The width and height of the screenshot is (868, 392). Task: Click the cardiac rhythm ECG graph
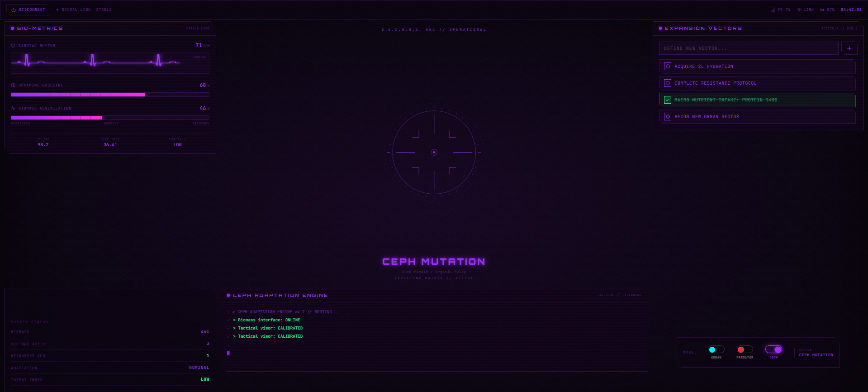click(x=110, y=63)
